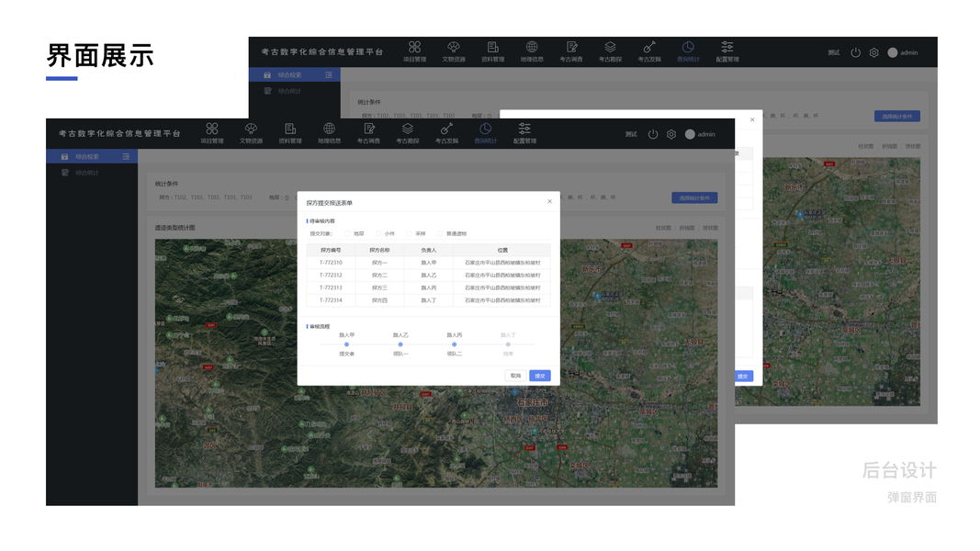Click admin avatar in front window header
The height and width of the screenshot is (551, 980).
(x=690, y=134)
